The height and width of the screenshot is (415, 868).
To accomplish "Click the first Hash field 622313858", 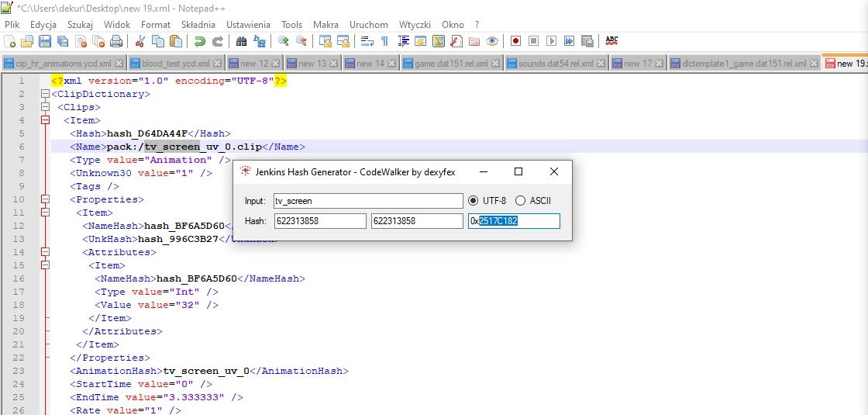I will (320, 221).
